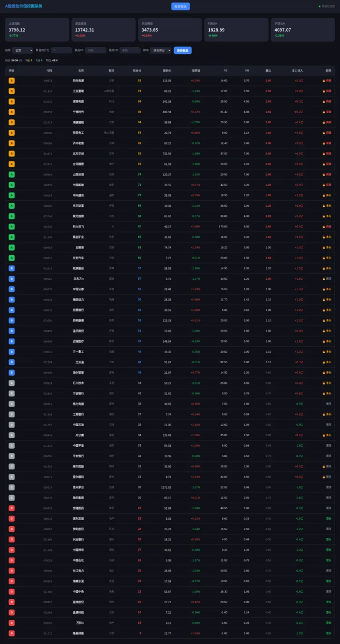
Task: Click the A grade badge for 山西汾酒
Action: pos(12,175)
